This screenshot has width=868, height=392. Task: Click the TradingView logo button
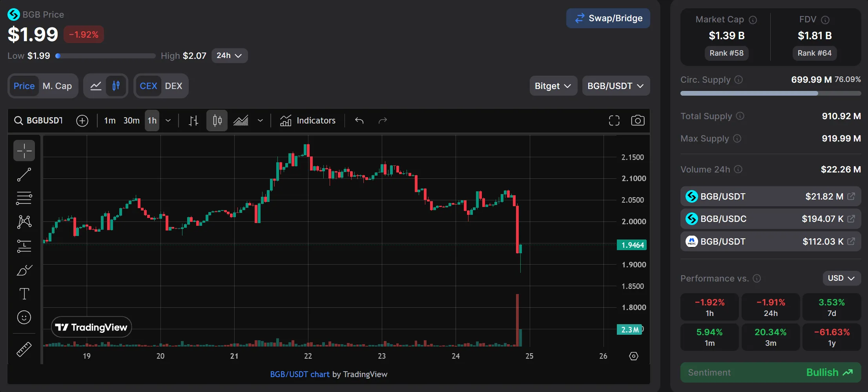pyautogui.click(x=91, y=327)
